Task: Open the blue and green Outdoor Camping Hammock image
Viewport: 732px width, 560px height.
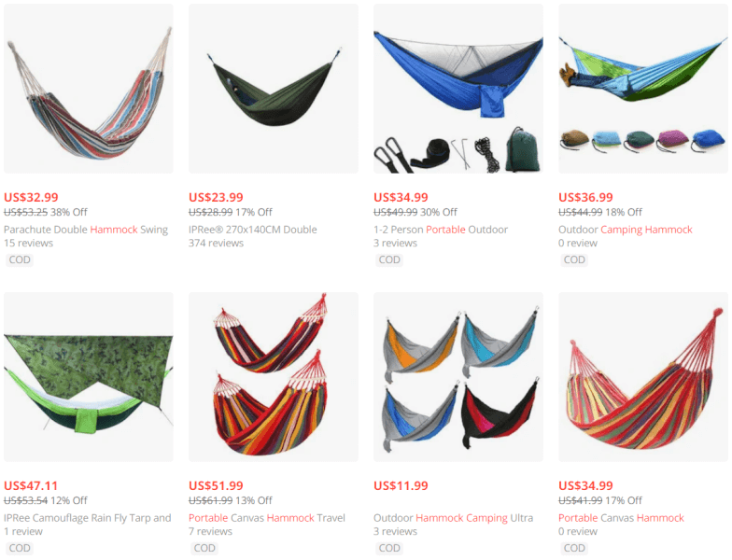Action: 643,89
